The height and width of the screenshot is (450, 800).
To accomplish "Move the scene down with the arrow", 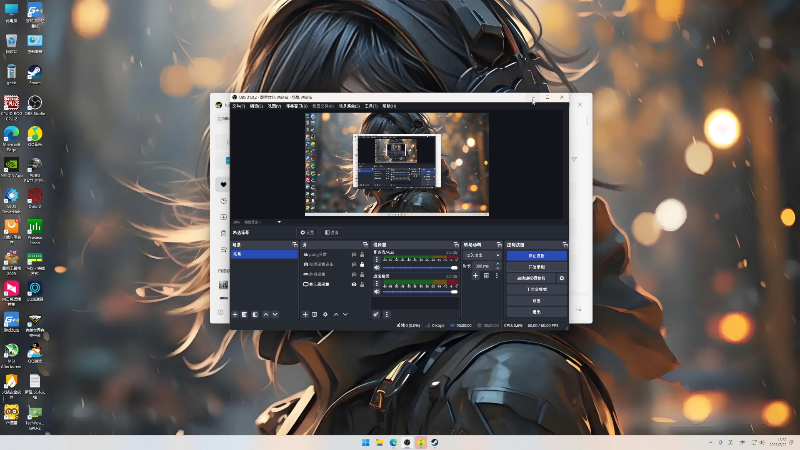I will tap(275, 315).
